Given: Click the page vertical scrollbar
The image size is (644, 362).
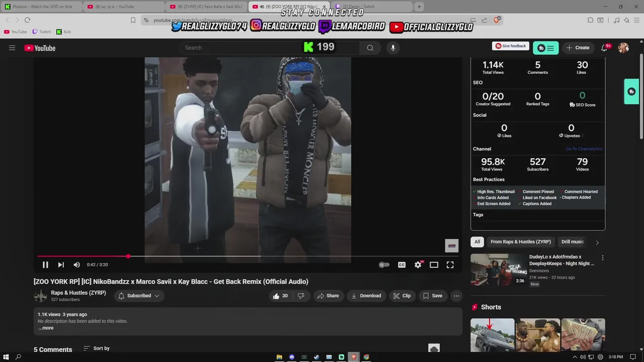Looking at the screenshot, I should [641, 96].
